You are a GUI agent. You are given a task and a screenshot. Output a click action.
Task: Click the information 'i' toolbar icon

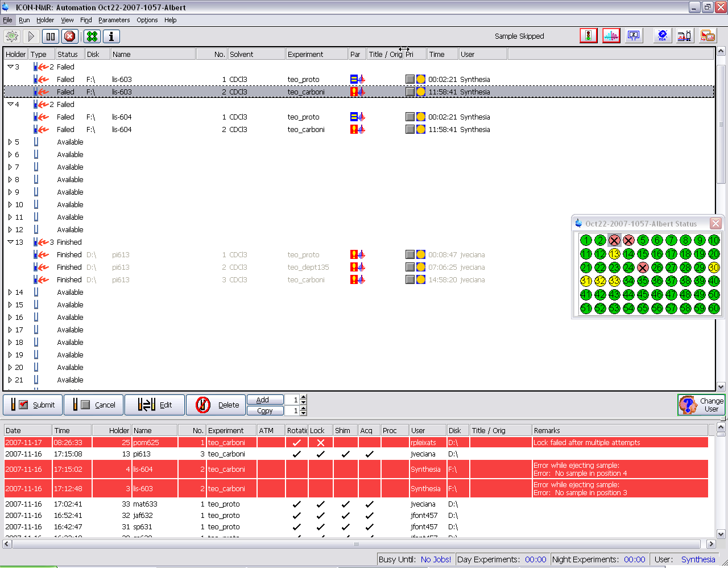[111, 36]
